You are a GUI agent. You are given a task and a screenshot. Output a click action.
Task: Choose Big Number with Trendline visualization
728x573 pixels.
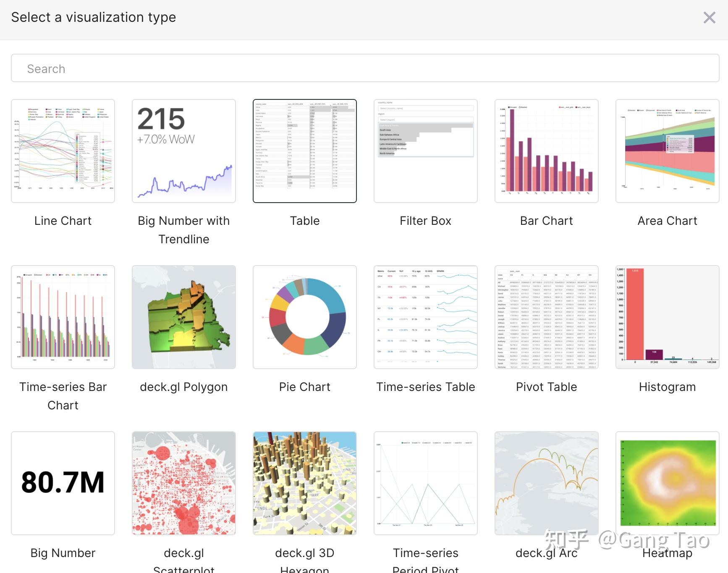[184, 151]
